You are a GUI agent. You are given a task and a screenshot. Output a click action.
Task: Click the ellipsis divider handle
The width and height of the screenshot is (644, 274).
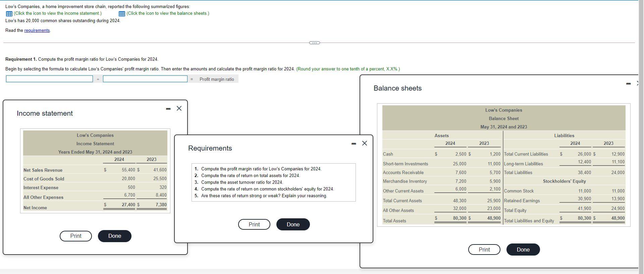tap(314, 43)
